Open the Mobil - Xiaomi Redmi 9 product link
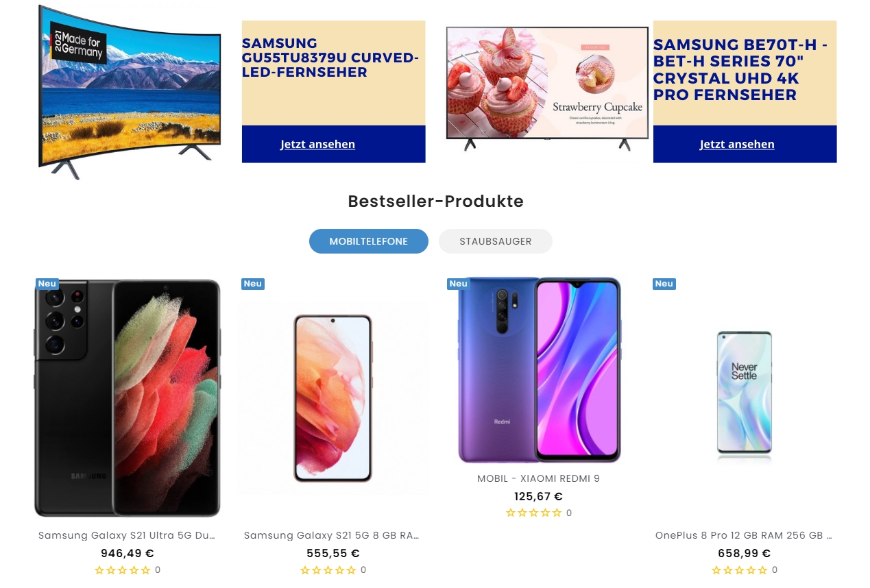Viewport: 870px width, 588px height. (x=538, y=478)
